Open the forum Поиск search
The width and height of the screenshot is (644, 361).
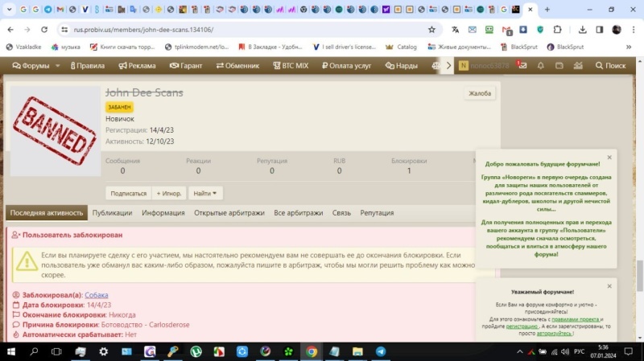tap(611, 66)
